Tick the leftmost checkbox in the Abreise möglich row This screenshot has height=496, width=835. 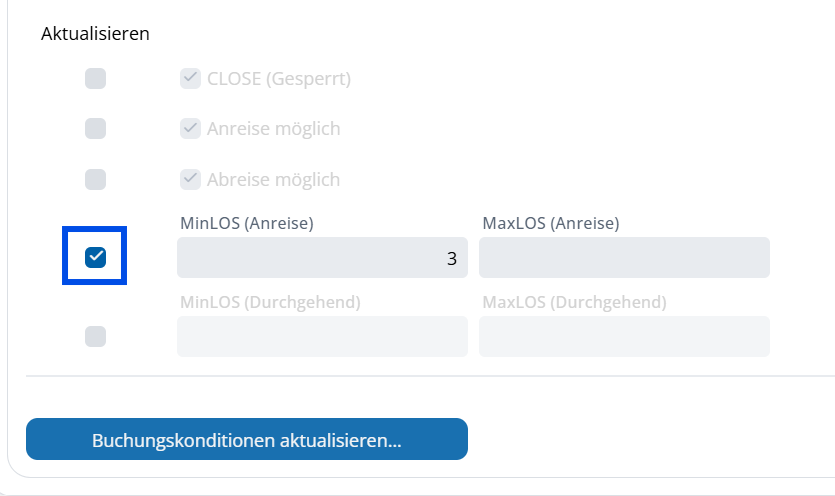point(95,179)
